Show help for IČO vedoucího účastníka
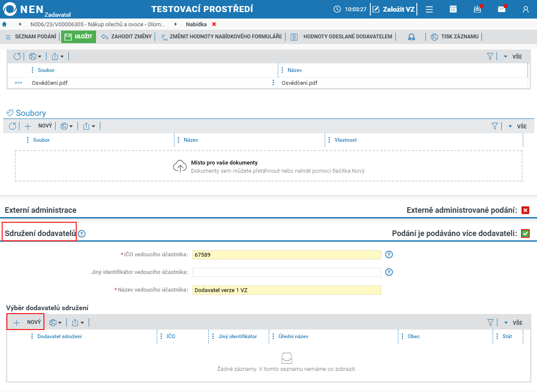The width and height of the screenshot is (537, 392). pyautogui.click(x=389, y=255)
